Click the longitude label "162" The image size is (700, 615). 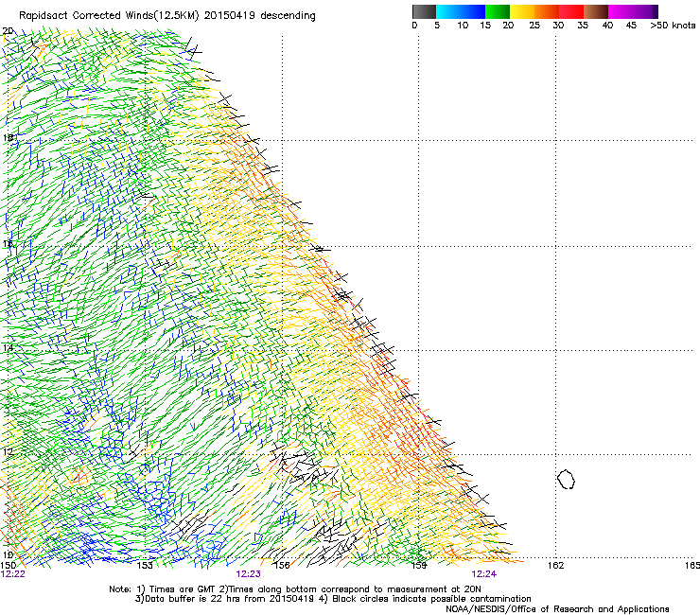[556, 566]
